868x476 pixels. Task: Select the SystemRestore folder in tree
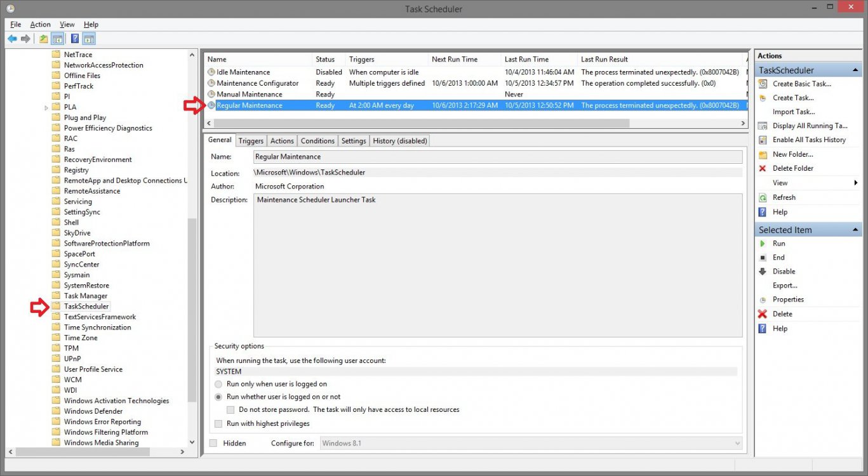point(86,286)
